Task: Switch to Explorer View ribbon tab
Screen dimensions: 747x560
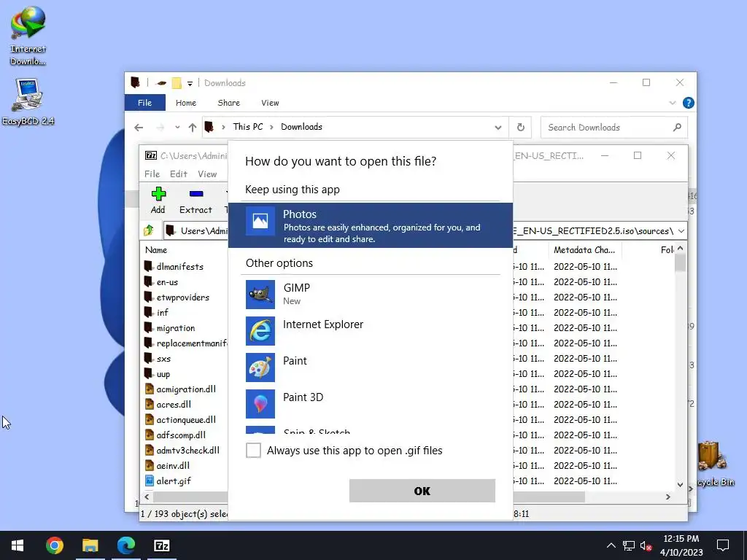Action: (x=270, y=102)
